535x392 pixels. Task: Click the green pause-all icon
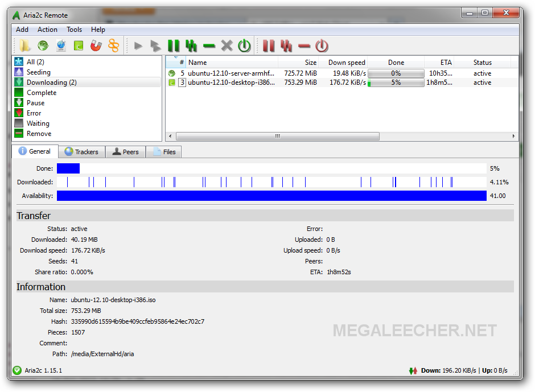click(x=191, y=46)
